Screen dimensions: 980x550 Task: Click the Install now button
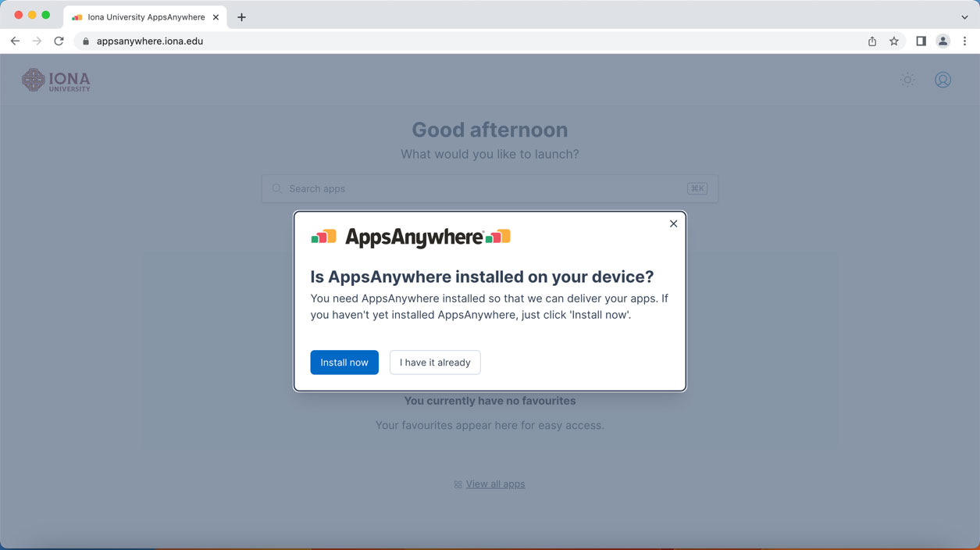344,362
